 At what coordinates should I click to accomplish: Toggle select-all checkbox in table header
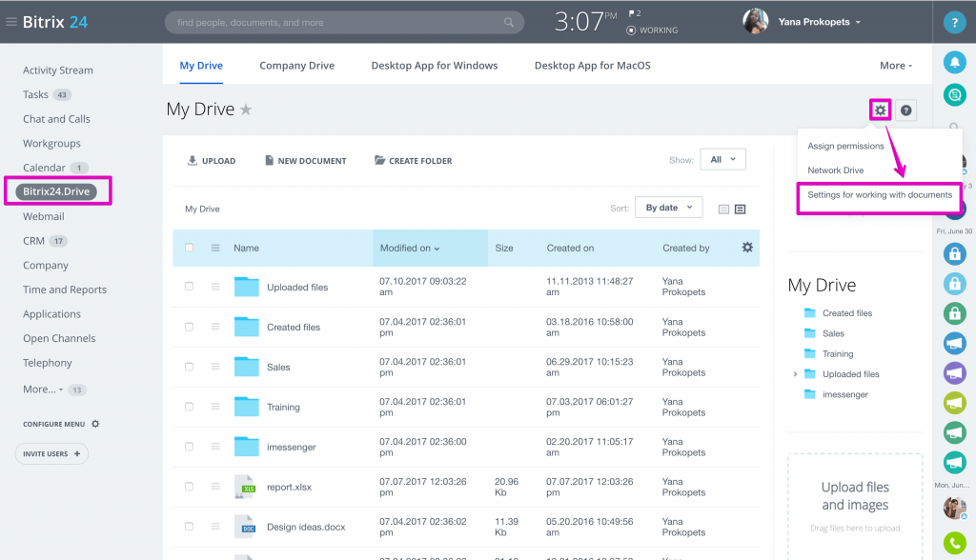click(x=190, y=248)
